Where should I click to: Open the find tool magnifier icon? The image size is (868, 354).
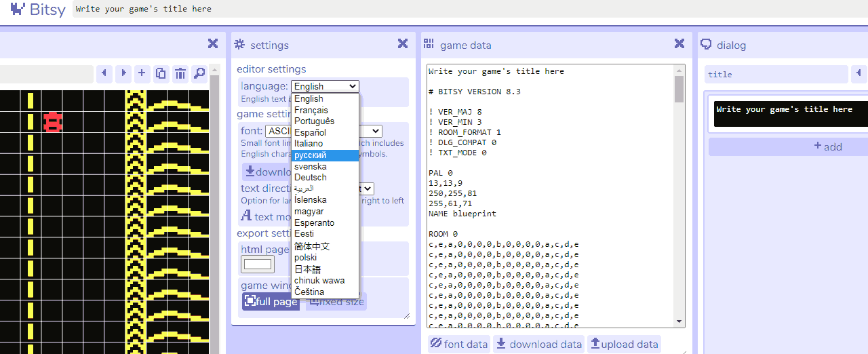(x=199, y=73)
